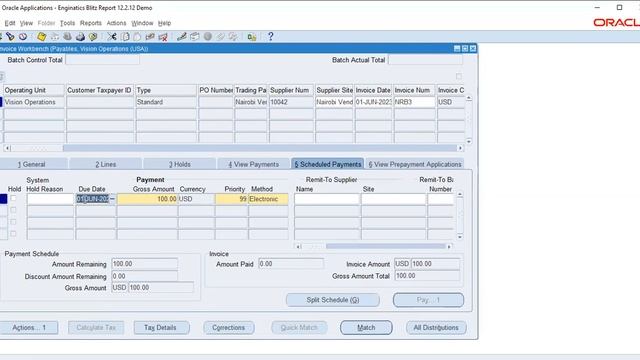Click the Remit-To area scroll left arrow
This screenshot has width=640, height=360.
coord(298,247)
